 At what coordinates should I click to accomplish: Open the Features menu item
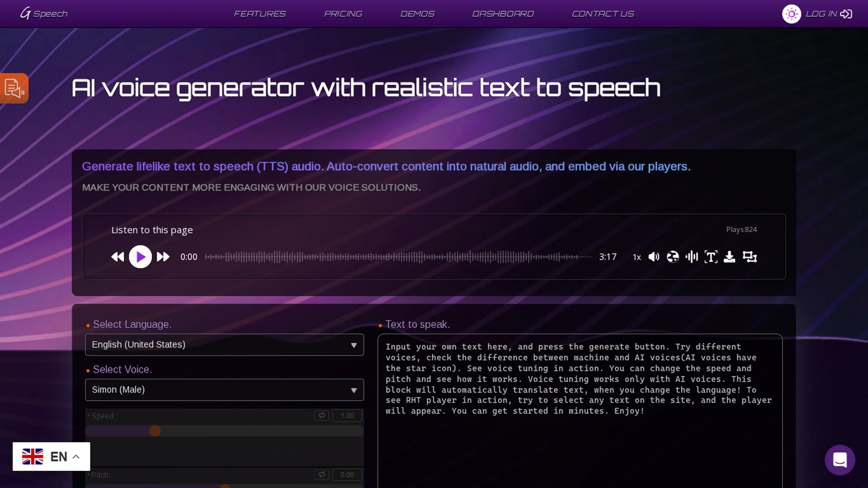pos(259,14)
